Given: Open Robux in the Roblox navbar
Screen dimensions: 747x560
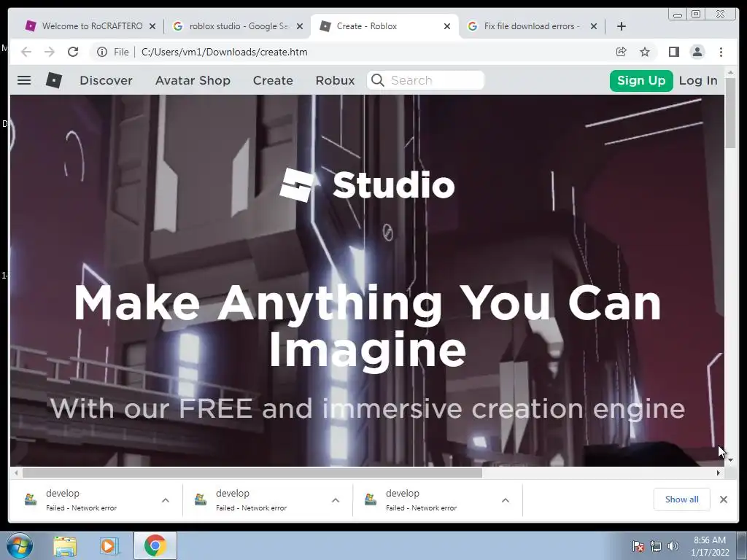Looking at the screenshot, I should 335,80.
